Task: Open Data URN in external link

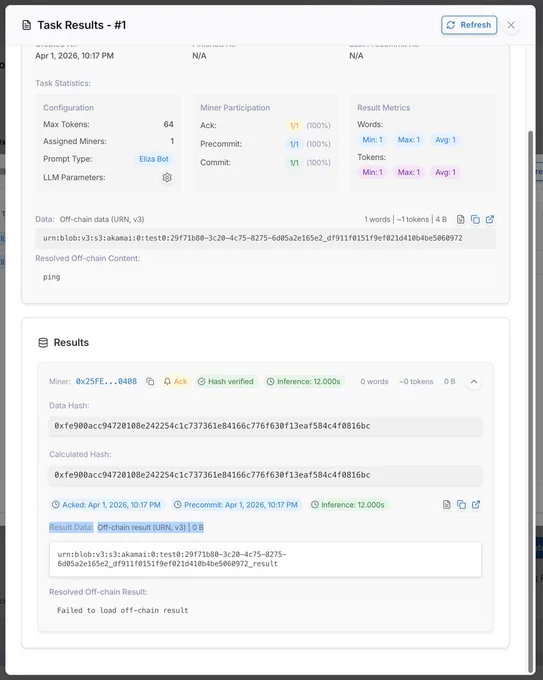Action: pos(490,219)
